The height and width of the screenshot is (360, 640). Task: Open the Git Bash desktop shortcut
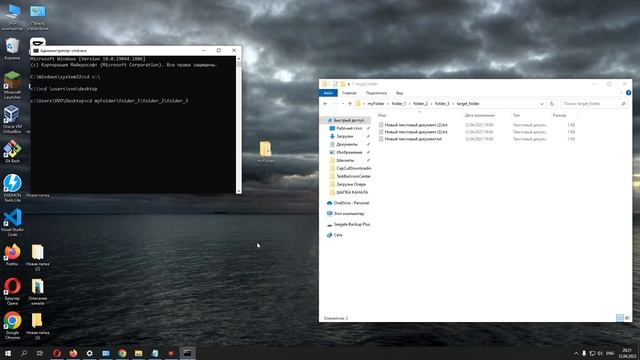click(x=12, y=152)
